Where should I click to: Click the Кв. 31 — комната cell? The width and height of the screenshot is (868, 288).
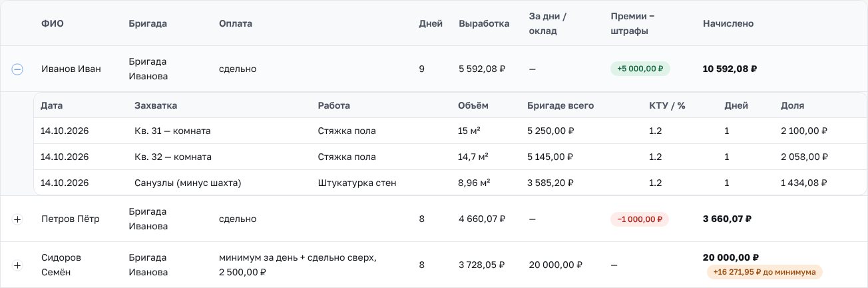point(172,131)
